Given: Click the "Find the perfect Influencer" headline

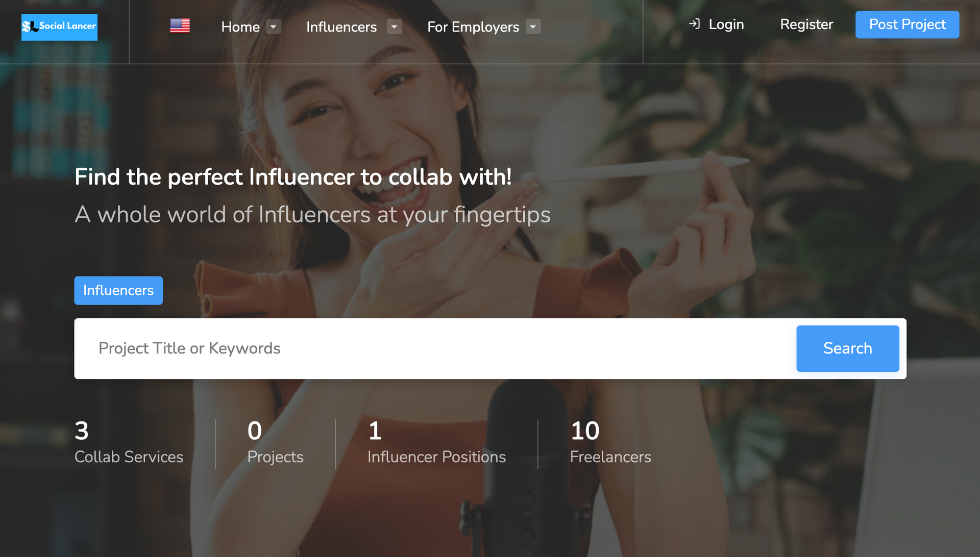Looking at the screenshot, I should coord(293,177).
